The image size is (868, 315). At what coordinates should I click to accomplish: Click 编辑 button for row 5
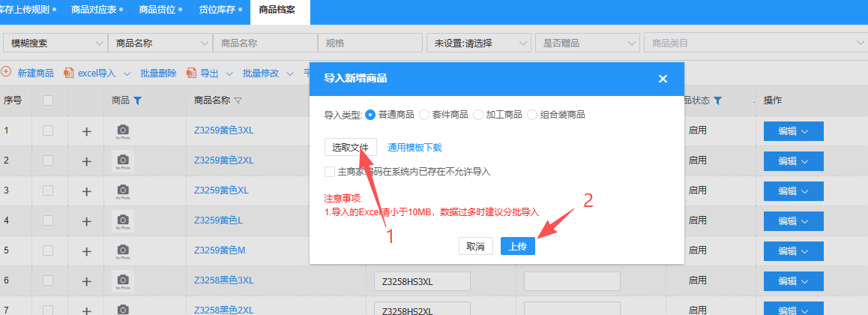tap(794, 251)
